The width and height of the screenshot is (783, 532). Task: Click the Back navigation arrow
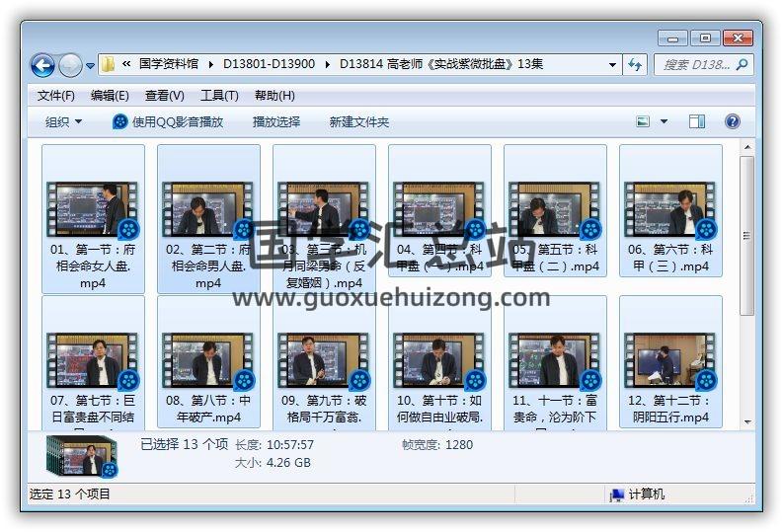(x=42, y=65)
